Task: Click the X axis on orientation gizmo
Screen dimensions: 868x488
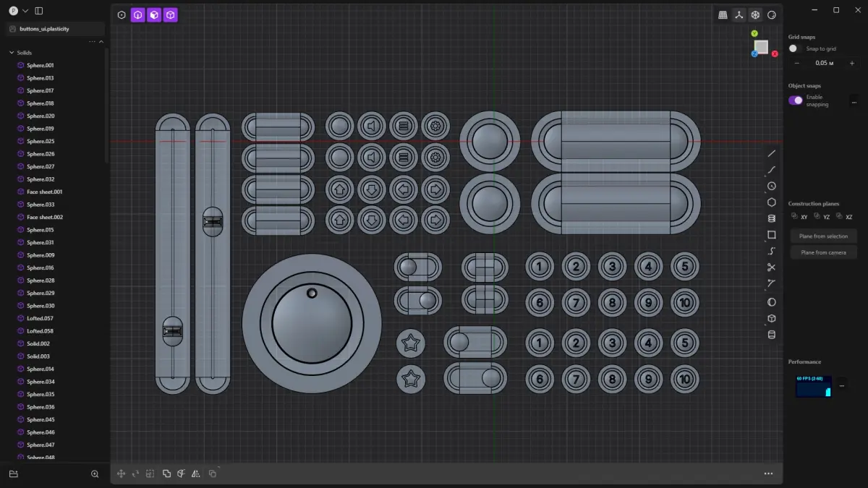Action: coord(775,54)
